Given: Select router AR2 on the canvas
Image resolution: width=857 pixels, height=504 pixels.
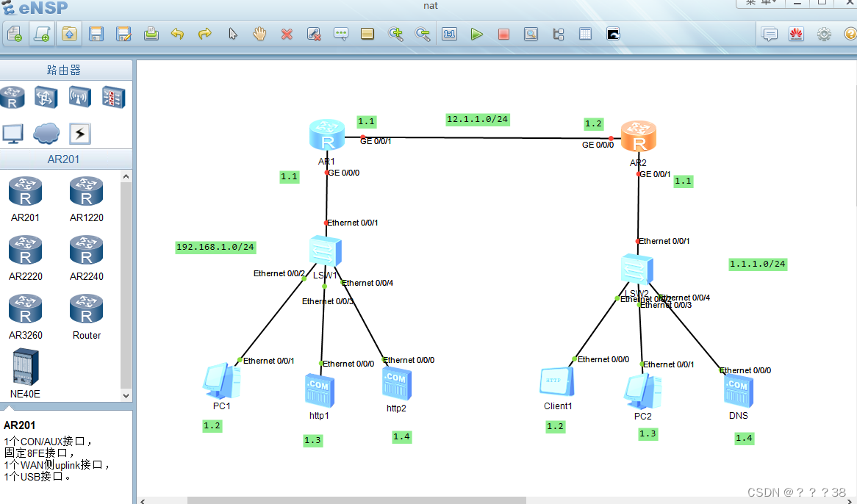Looking at the screenshot, I should (639, 137).
